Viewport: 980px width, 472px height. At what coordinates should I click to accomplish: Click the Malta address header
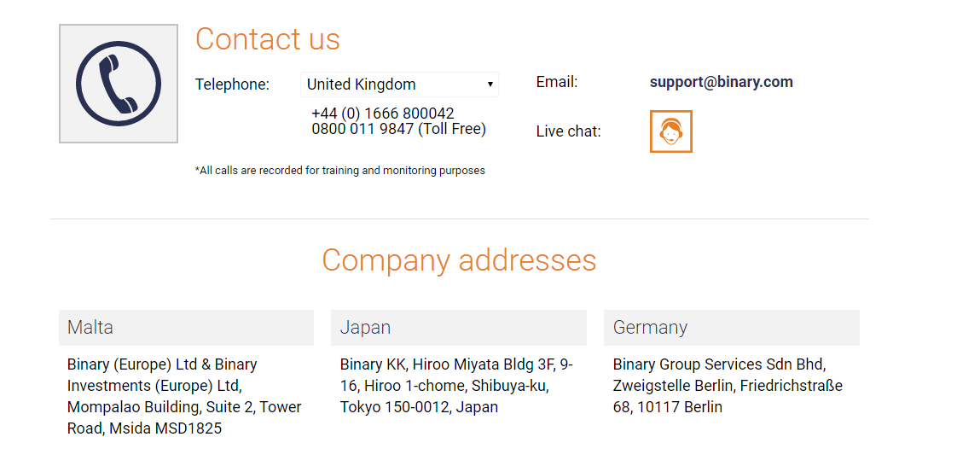[x=186, y=328]
